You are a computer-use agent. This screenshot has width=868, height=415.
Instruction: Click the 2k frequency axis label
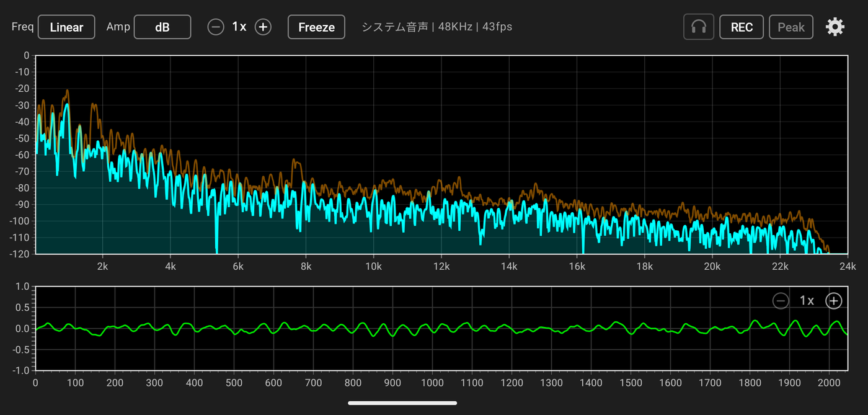click(103, 266)
